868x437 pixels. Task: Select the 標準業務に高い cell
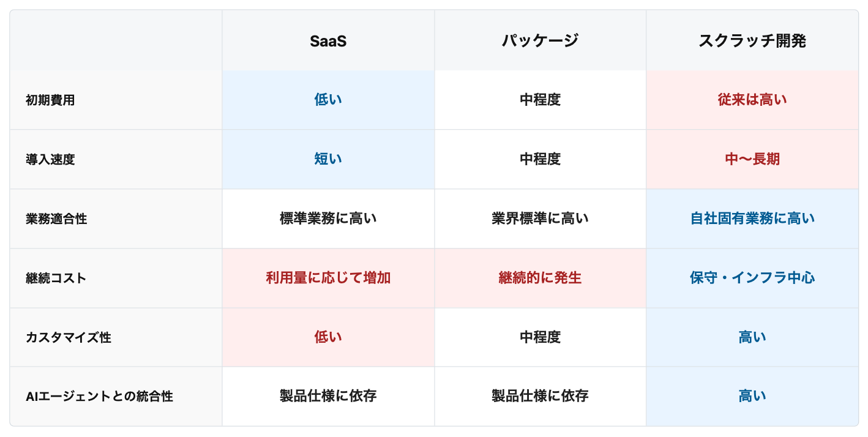(328, 219)
